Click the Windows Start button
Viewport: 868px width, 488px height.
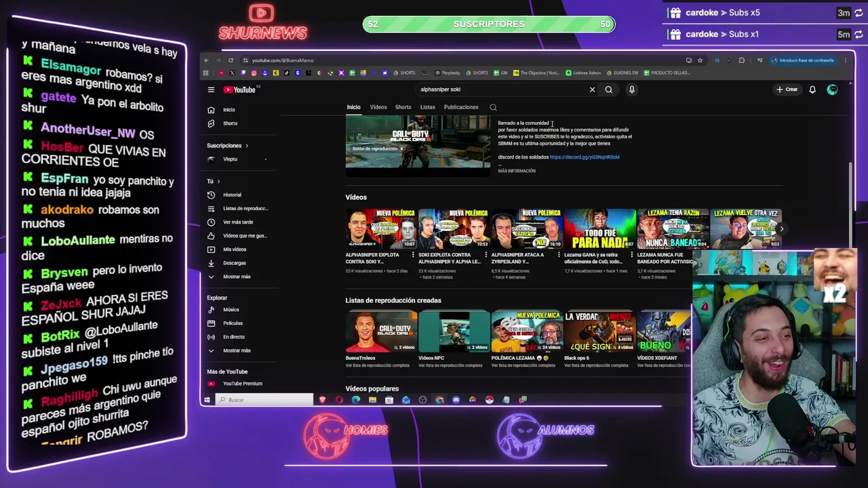pyautogui.click(x=207, y=400)
